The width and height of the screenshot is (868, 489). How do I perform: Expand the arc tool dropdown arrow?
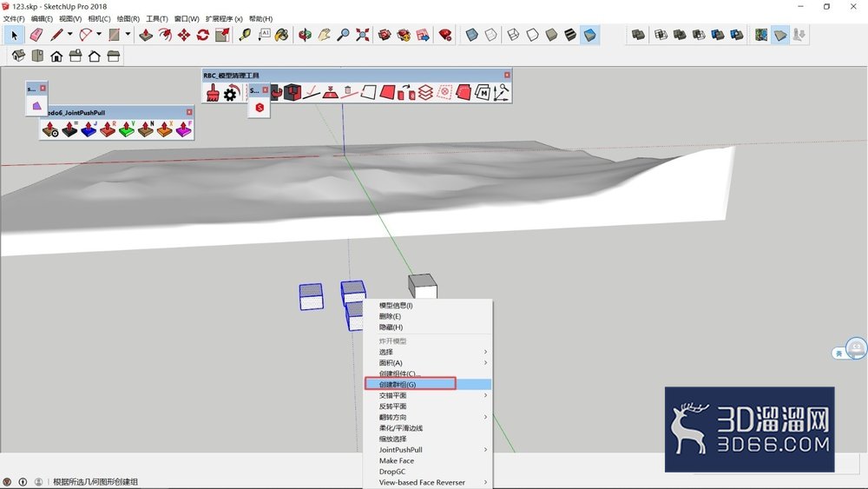tap(99, 35)
